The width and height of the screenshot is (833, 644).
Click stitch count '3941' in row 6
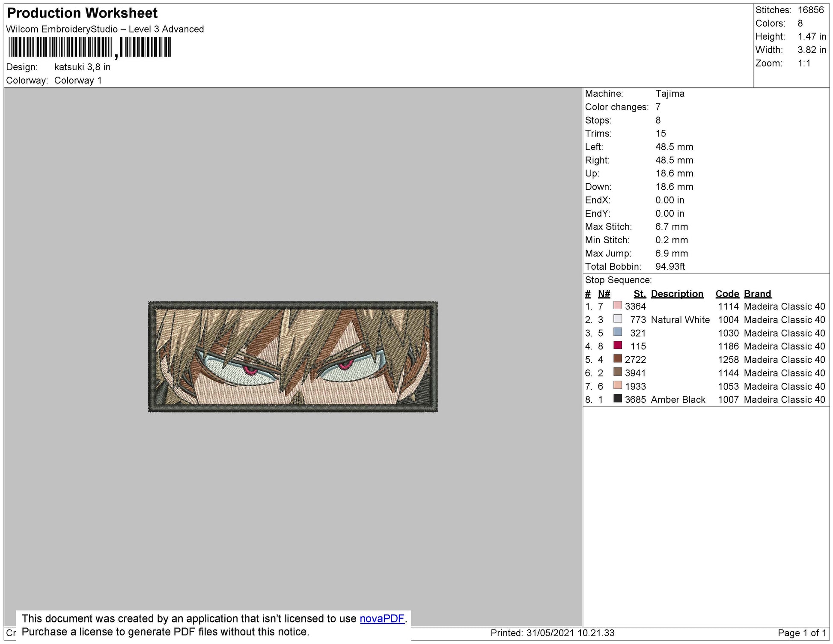635,373
